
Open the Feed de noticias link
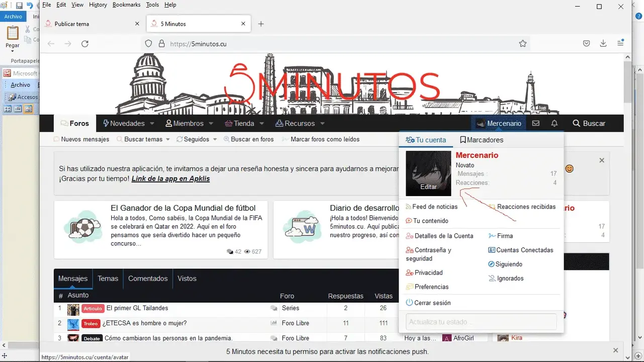[x=432, y=207]
